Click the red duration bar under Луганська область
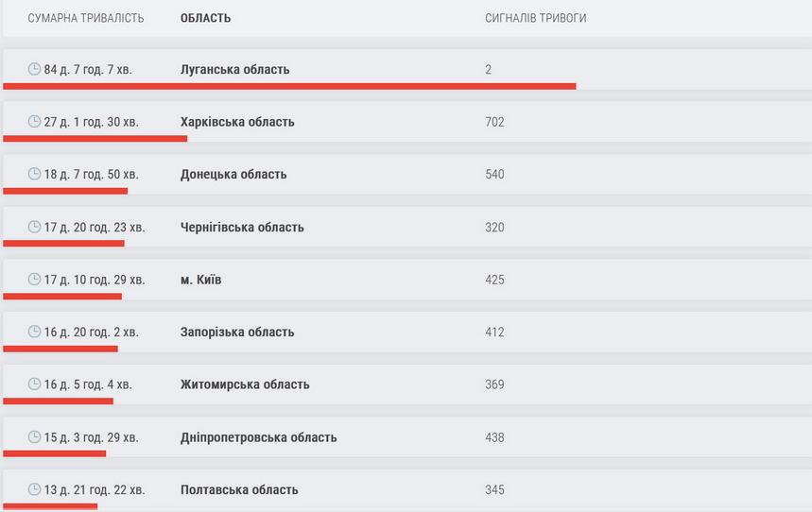812x512 pixels. [289, 86]
